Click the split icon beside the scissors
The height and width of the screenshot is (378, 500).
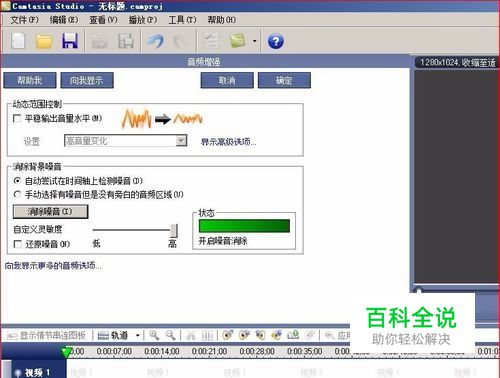tap(207, 335)
